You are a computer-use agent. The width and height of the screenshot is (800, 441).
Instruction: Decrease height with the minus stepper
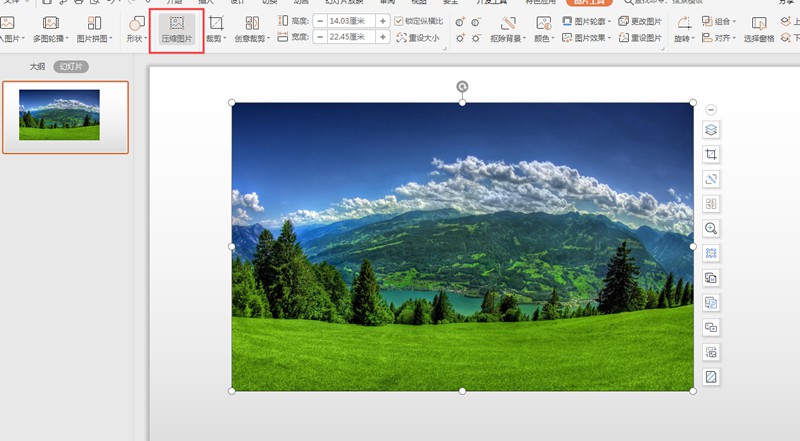(x=320, y=21)
